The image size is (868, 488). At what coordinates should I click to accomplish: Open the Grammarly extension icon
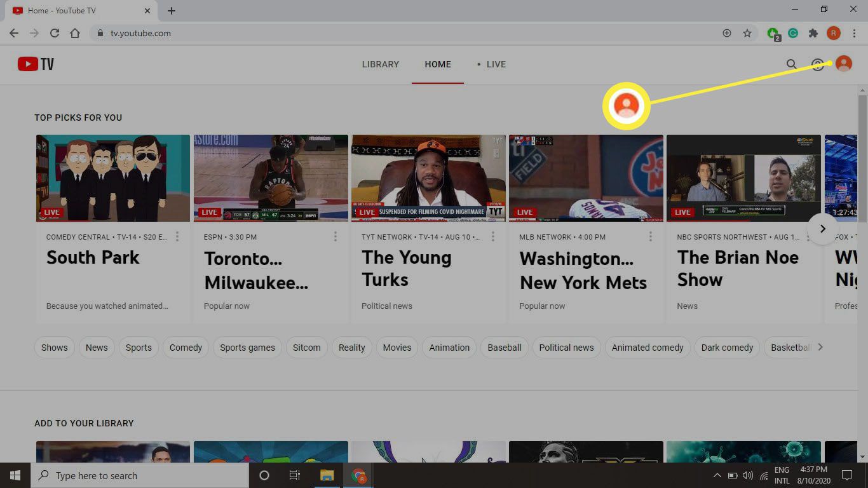pos(793,33)
